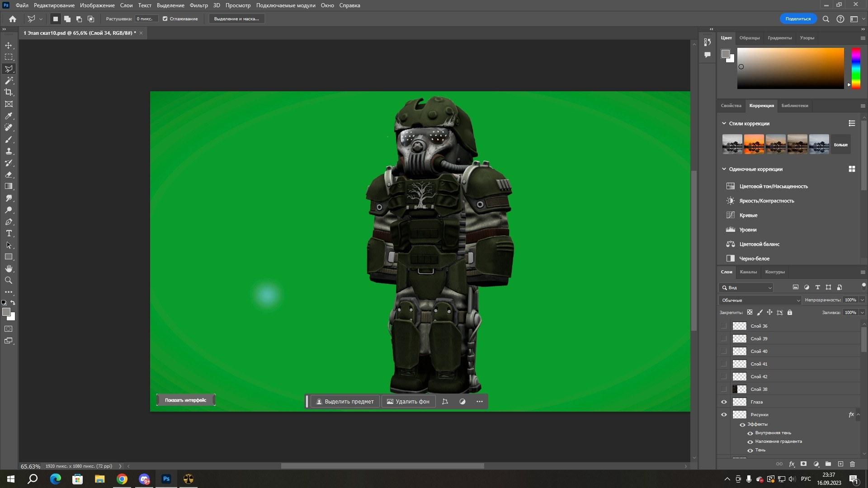The image size is (868, 488).
Task: Select the Crop tool
Action: click(x=9, y=92)
